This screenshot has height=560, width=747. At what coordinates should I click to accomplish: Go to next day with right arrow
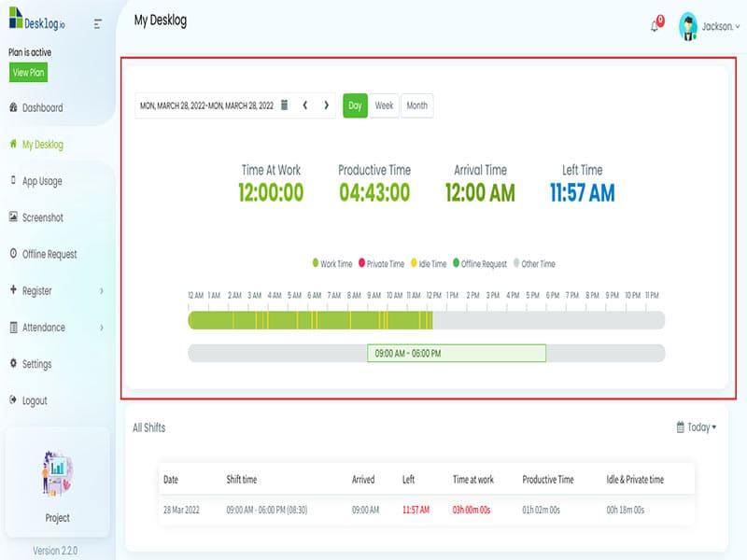point(326,105)
